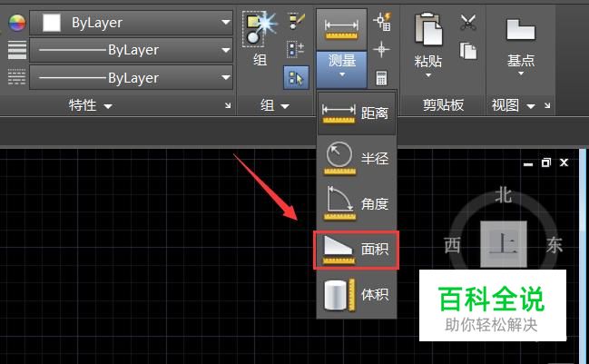Close the drawing window
The image size is (589, 364).
[564, 162]
